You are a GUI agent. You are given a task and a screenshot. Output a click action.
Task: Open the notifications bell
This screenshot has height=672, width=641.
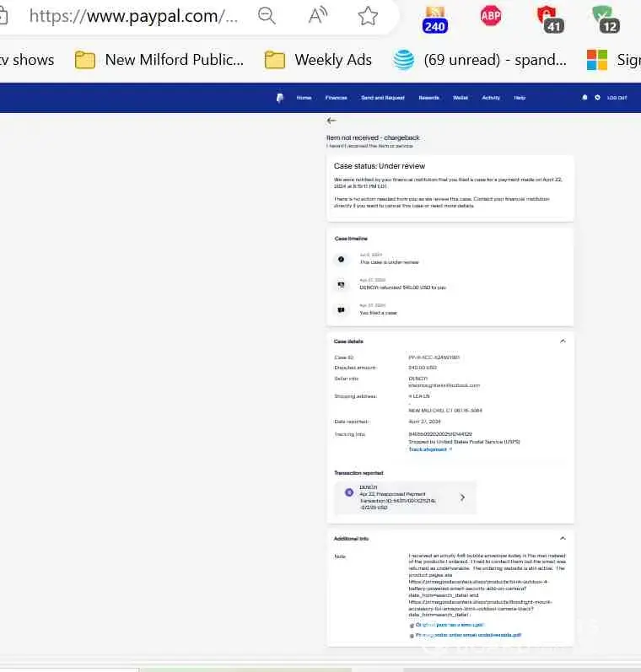coord(584,98)
